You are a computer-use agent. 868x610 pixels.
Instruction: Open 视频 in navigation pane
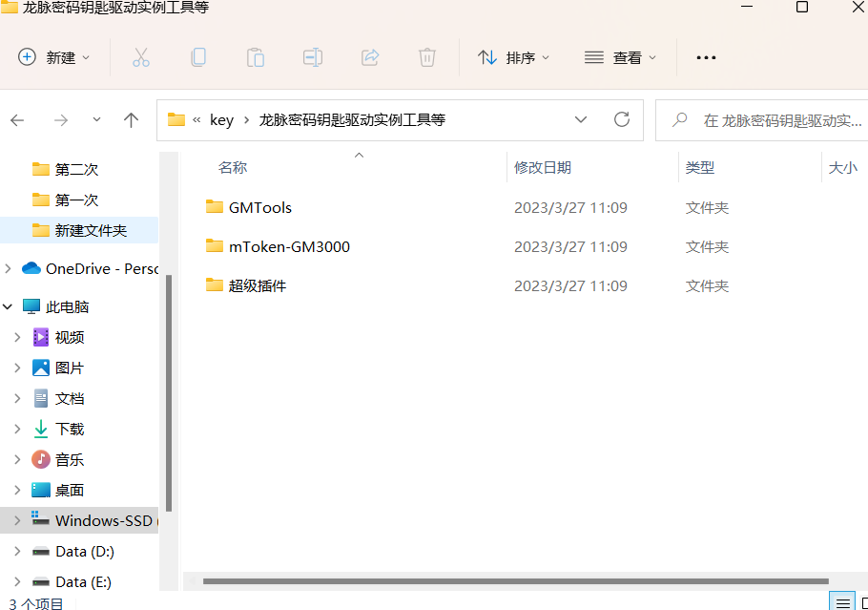(70, 337)
